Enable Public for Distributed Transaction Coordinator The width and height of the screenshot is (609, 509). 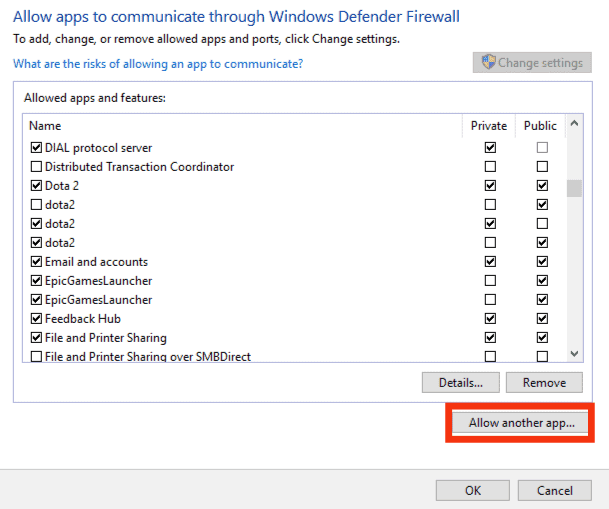coord(542,167)
